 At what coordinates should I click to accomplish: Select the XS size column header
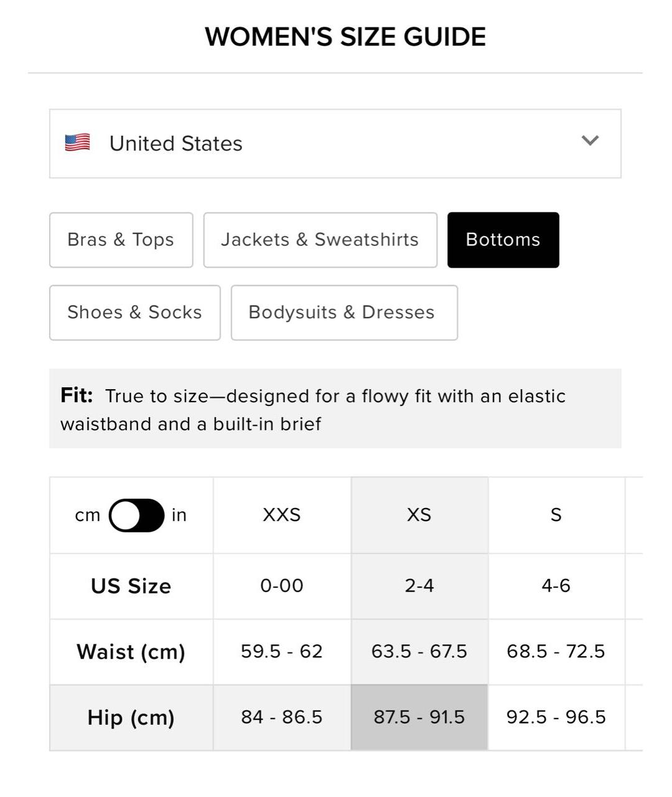pyautogui.click(x=419, y=516)
